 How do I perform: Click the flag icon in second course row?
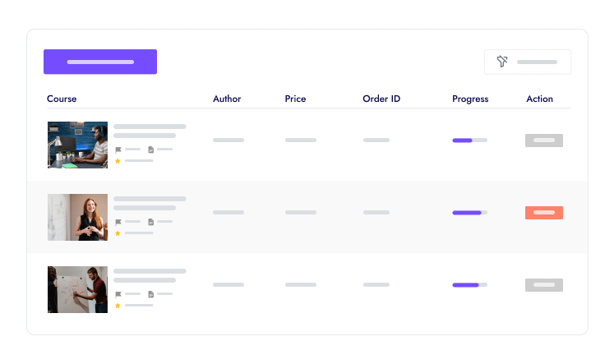[x=118, y=222]
